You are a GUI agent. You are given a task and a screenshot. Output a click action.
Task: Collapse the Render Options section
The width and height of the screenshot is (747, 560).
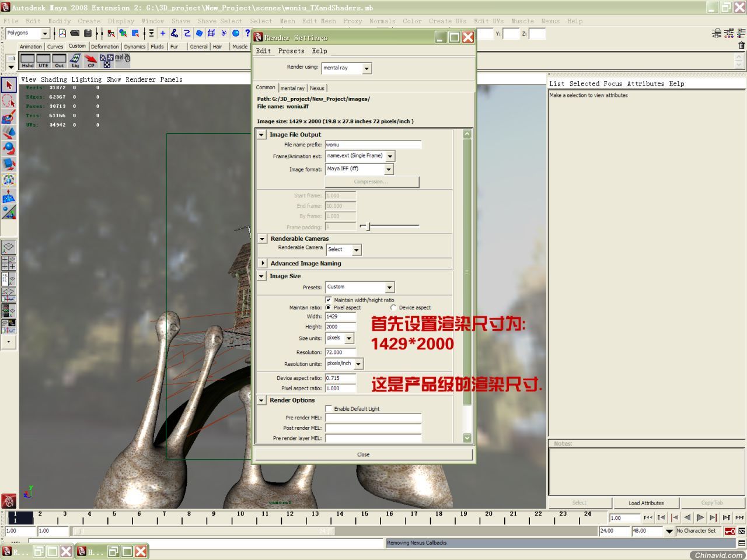[x=261, y=400]
